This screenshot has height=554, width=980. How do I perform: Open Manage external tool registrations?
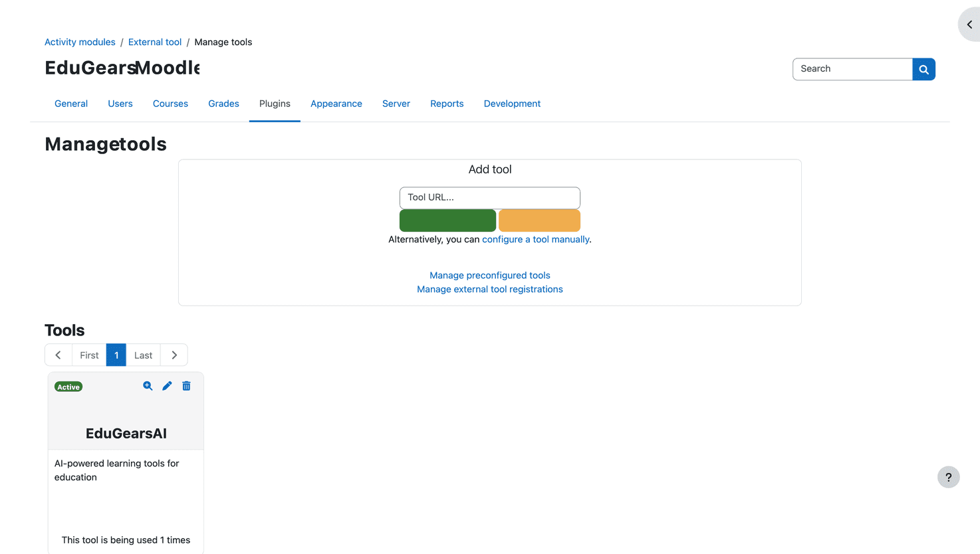pos(489,289)
